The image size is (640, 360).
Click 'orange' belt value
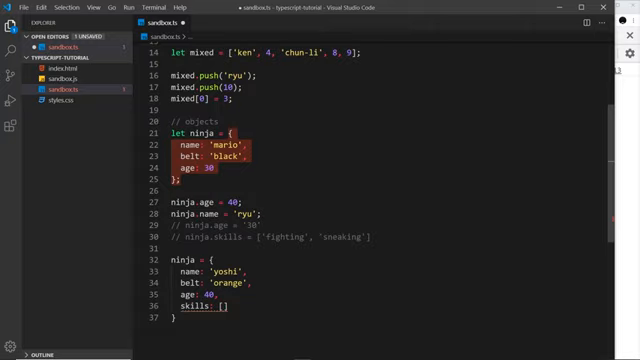[x=228, y=283]
